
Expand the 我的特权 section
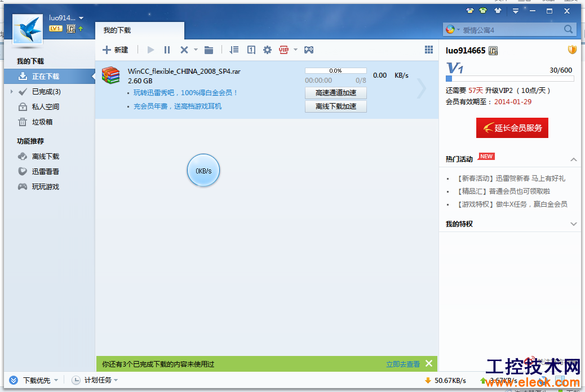point(573,224)
